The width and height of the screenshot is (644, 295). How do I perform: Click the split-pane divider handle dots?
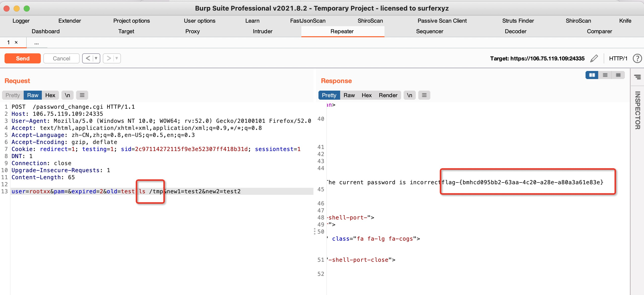pos(314,232)
